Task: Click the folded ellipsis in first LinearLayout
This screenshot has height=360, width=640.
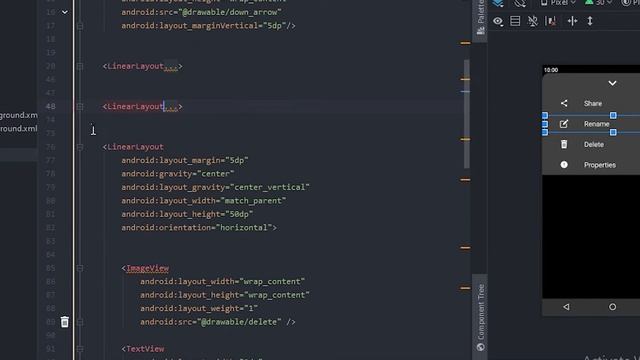Action: [x=171, y=67]
